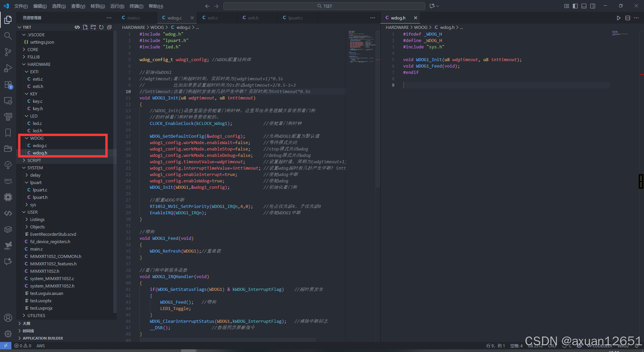This screenshot has height=352, width=644.
Task: Open the 文件(F) menu
Action: point(21,6)
